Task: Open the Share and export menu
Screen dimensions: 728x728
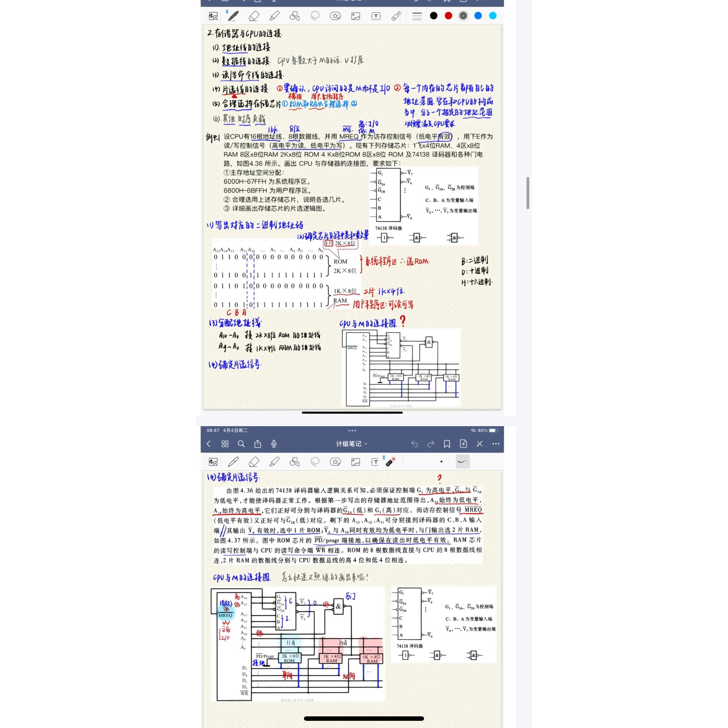Action: pyautogui.click(x=258, y=444)
